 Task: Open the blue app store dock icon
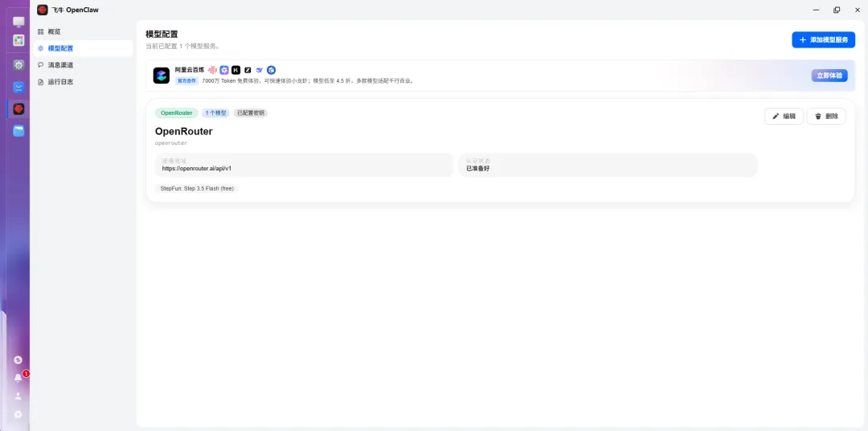click(18, 87)
